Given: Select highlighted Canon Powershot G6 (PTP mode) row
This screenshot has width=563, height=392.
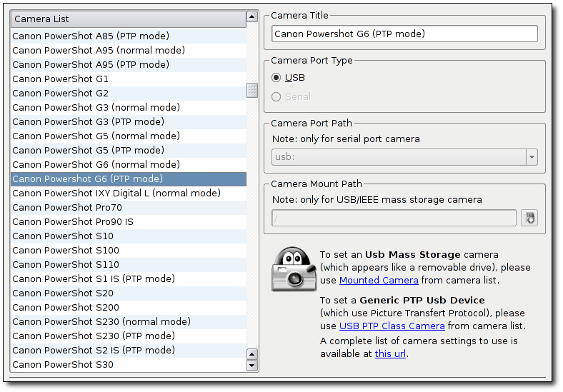Looking at the screenshot, I should coord(129,179).
